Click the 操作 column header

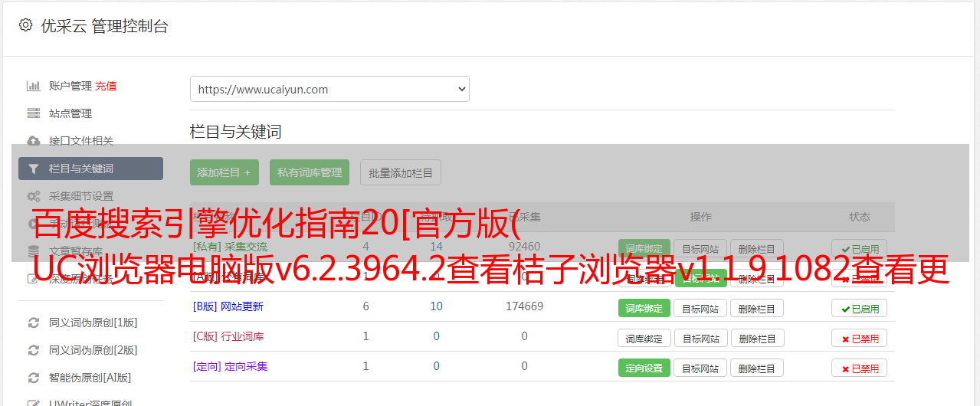[x=701, y=217]
